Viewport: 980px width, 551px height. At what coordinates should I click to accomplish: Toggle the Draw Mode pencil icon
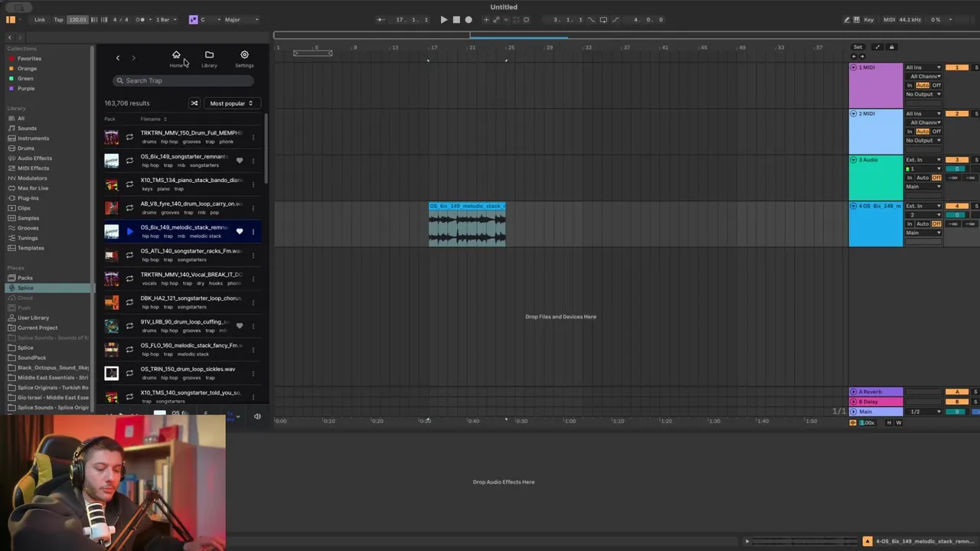click(846, 20)
